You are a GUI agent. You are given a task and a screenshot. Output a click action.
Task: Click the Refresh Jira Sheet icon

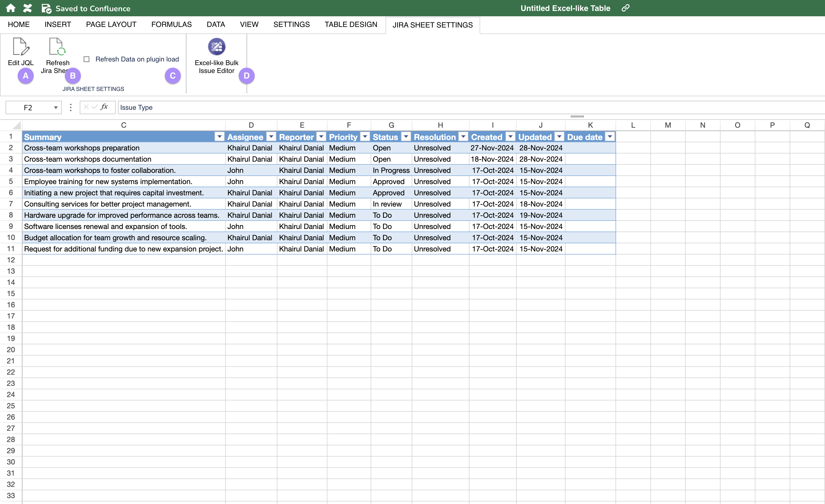[x=57, y=47]
